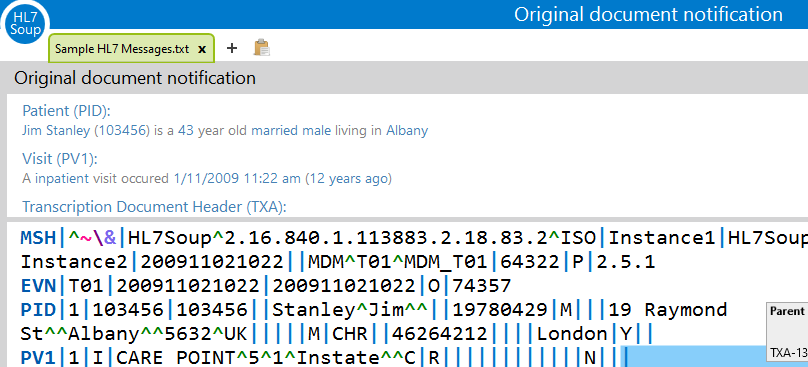
Task: Add a new tab with plus button
Action: point(232,48)
